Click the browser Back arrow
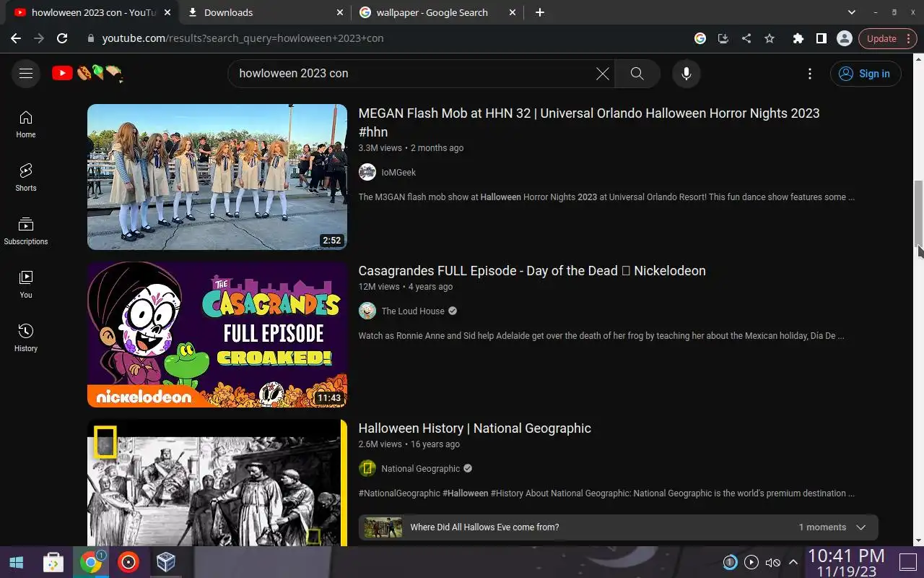 [x=16, y=38]
